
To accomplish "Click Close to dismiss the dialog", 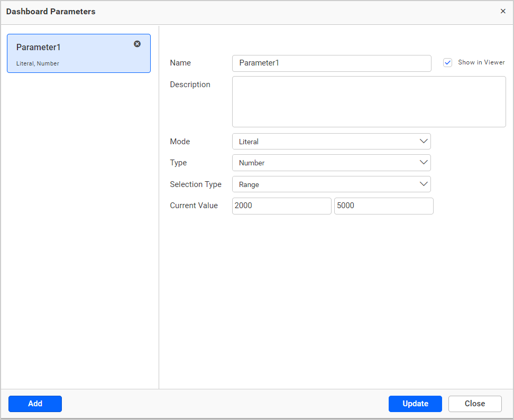I will pyautogui.click(x=475, y=404).
